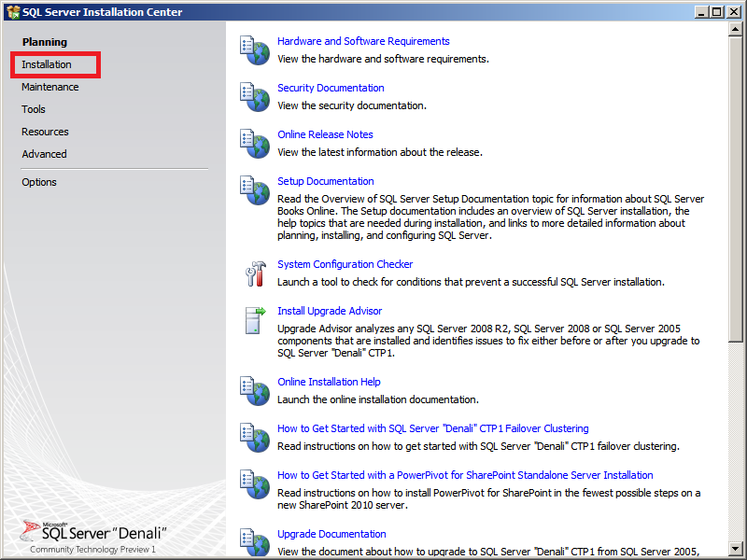Open the Online Release Notes link
747x560 pixels.
click(325, 134)
